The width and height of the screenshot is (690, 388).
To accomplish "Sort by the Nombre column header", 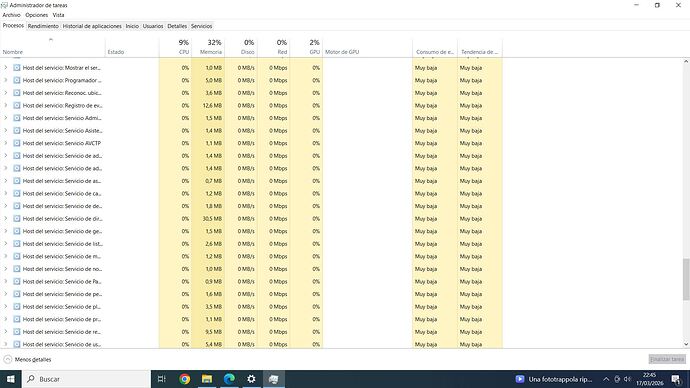I will click(53, 47).
